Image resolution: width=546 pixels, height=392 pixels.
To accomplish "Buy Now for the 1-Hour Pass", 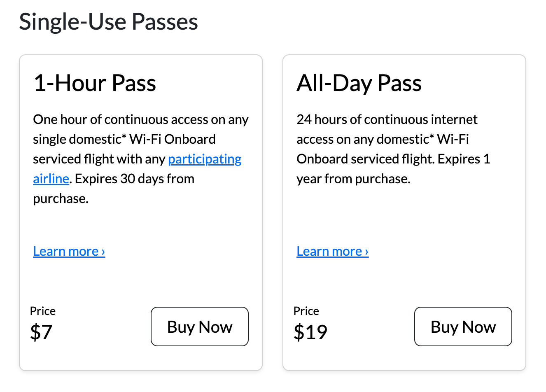I will click(x=199, y=327).
